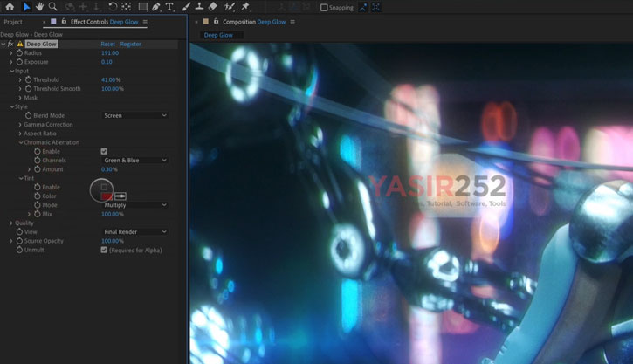Click the Threshold value 41.00%
This screenshot has height=364, width=633.
tap(111, 79)
